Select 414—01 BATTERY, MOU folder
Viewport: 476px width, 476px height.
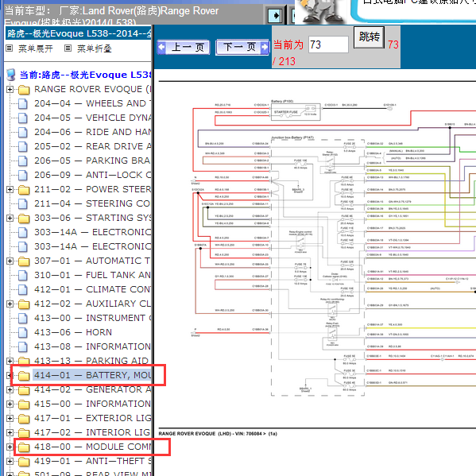click(x=93, y=375)
